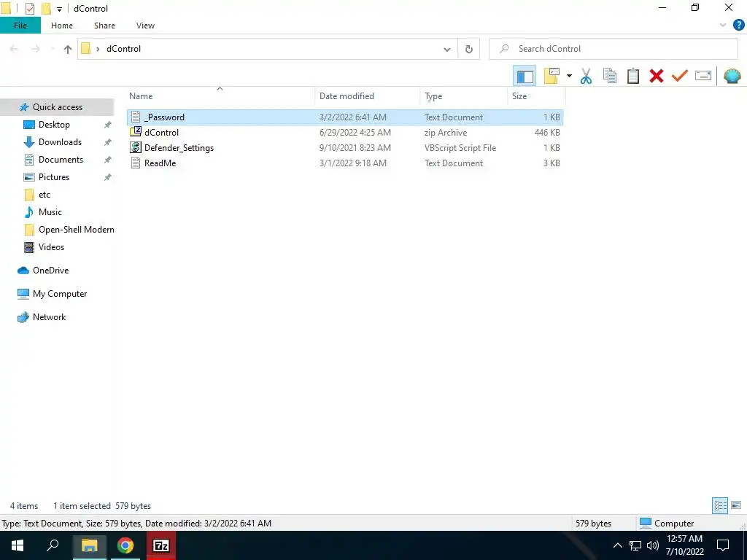Select the ReadMe text document

[x=345, y=163]
